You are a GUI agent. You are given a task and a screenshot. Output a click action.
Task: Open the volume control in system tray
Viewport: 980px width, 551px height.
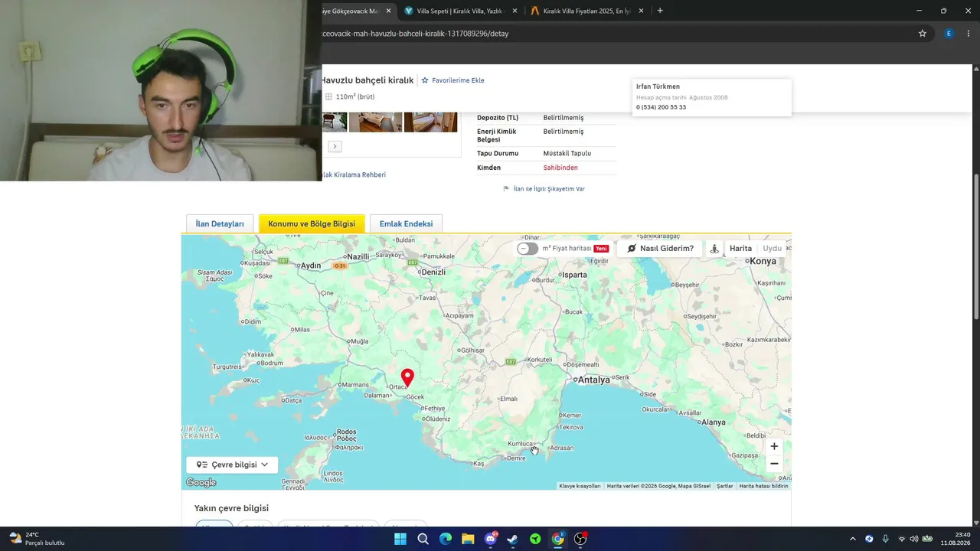click(x=913, y=539)
